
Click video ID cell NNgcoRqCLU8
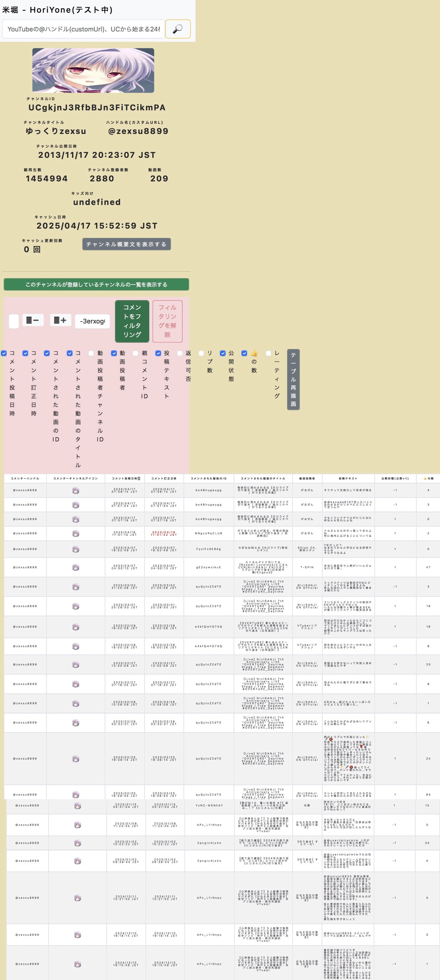(x=209, y=533)
